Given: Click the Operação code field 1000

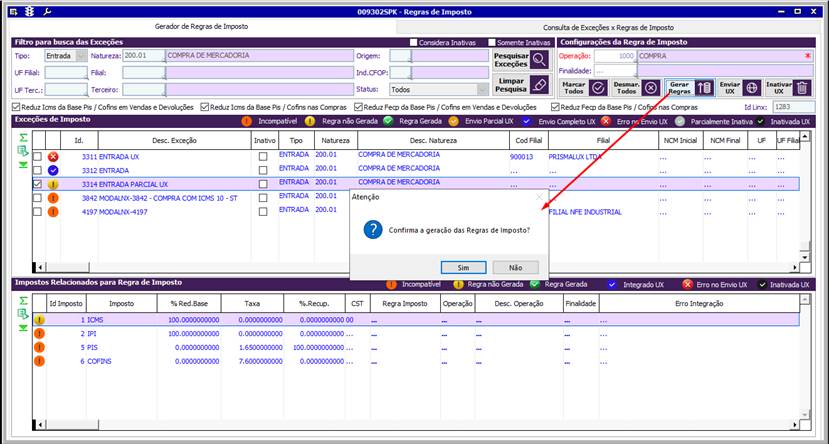Looking at the screenshot, I should (x=615, y=56).
